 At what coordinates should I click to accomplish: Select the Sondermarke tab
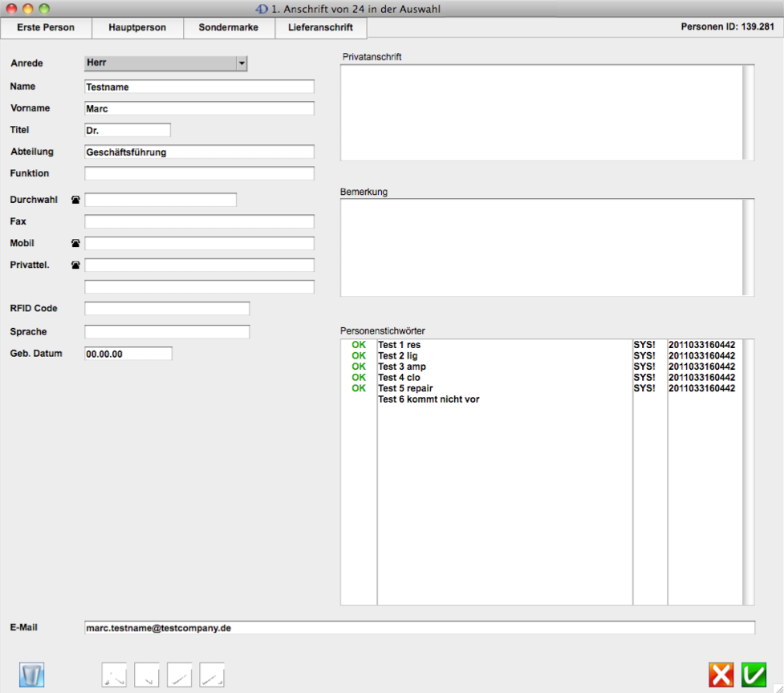(x=229, y=27)
